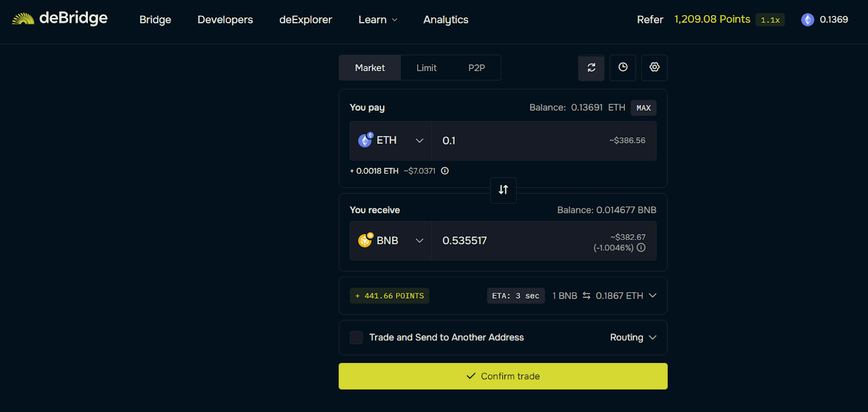Click the Balance: 0.014677 BNB text
The width and height of the screenshot is (868, 412).
click(x=607, y=210)
